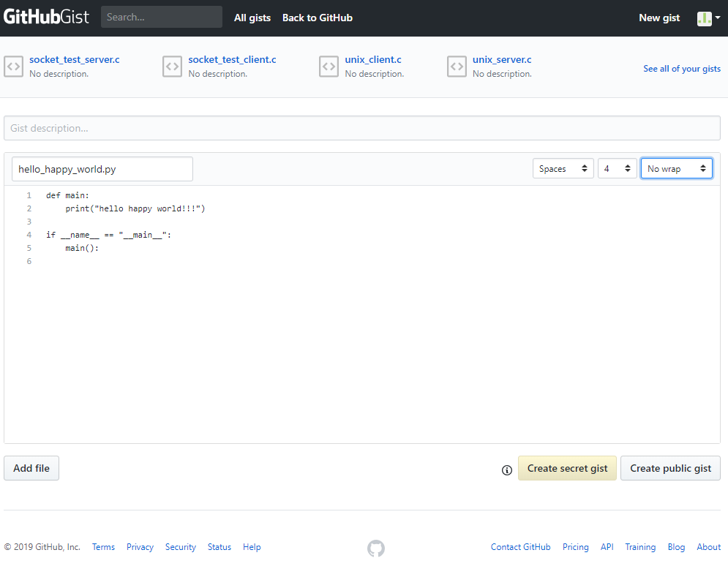Click the GitHub Gist logo
This screenshot has height=569, width=728.
(x=46, y=17)
